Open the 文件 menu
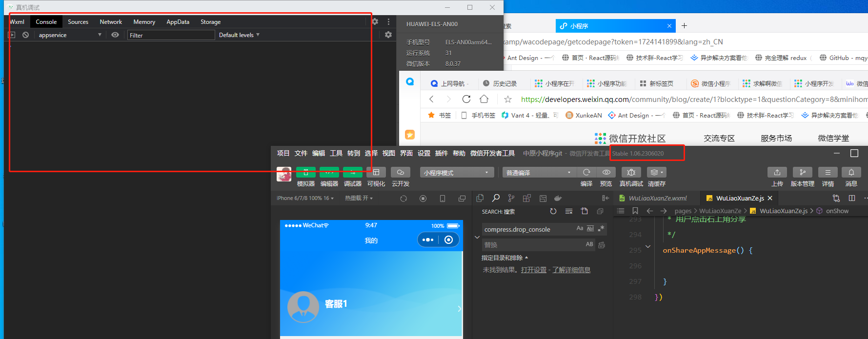 coord(301,153)
